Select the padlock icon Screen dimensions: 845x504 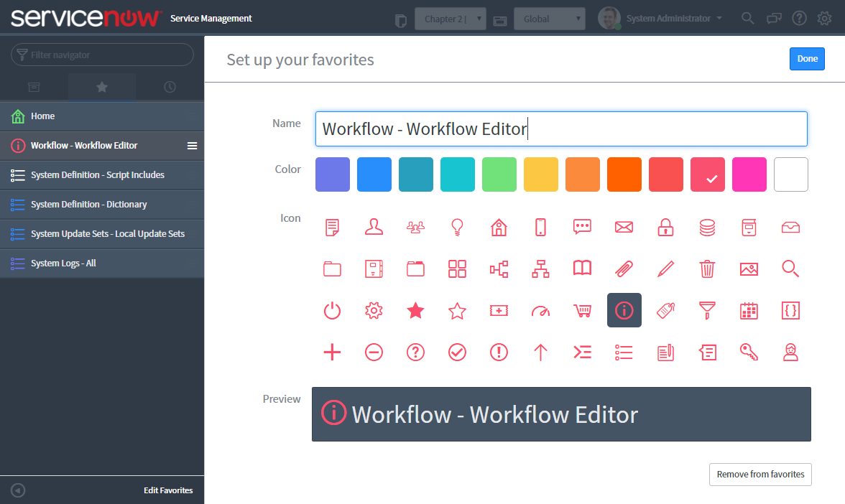665,227
